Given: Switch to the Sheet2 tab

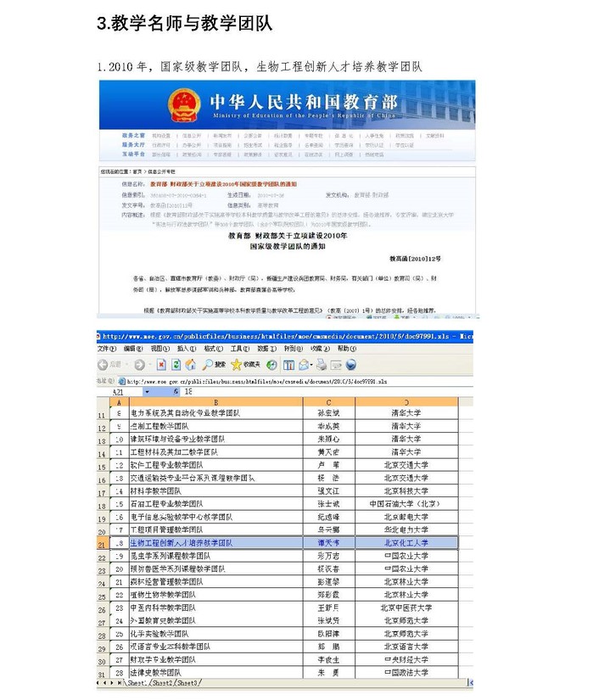Looking at the screenshot, I should (x=162, y=683).
